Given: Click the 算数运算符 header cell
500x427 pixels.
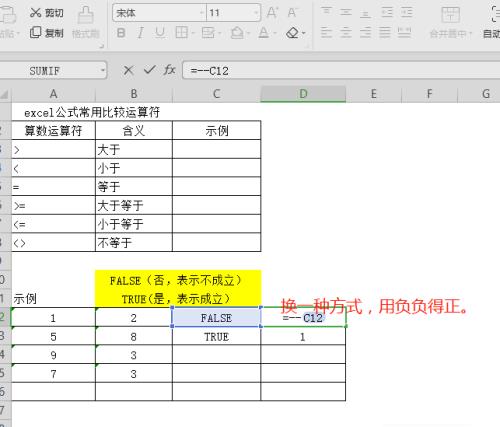Looking at the screenshot, I should pyautogui.click(x=53, y=130).
